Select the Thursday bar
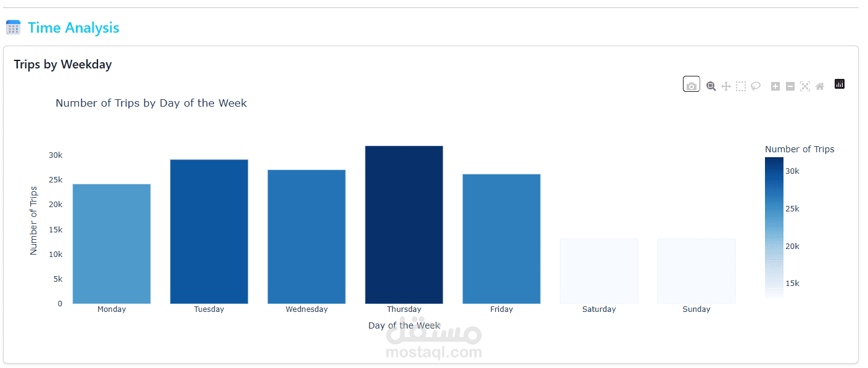This screenshot has height=368, width=868. tap(404, 225)
